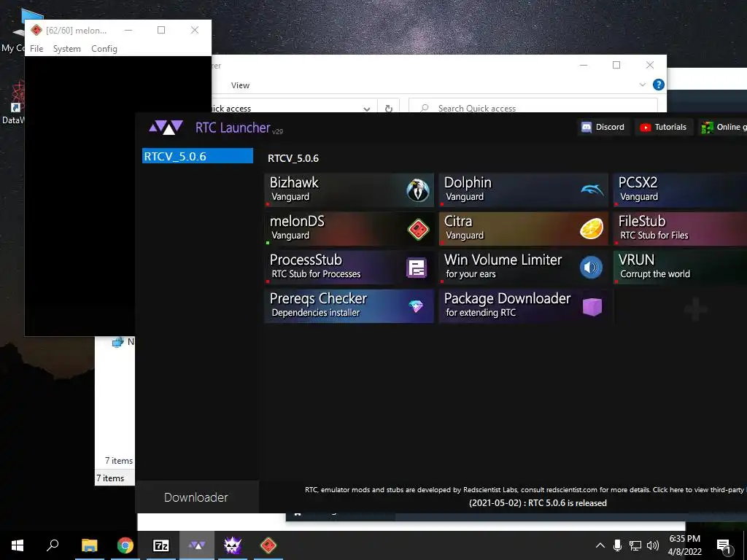This screenshot has width=747, height=560.
Task: Show hidden system tray icons
Action: coord(600,545)
